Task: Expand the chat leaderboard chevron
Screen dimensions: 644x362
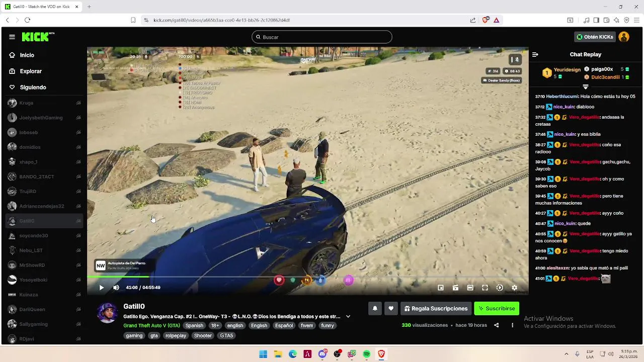Action: tap(585, 87)
